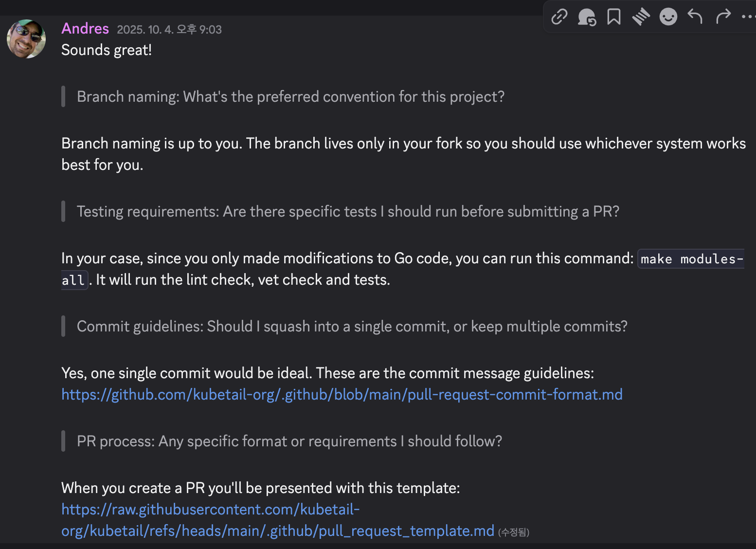Click the quoted PR process question

pyautogui.click(x=289, y=441)
